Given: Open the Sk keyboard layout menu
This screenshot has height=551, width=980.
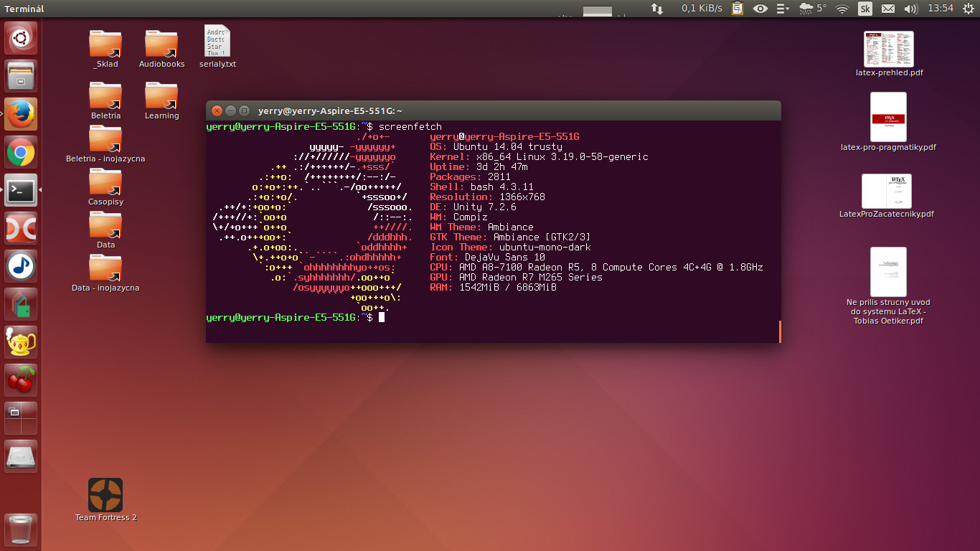Looking at the screenshot, I should 865,9.
